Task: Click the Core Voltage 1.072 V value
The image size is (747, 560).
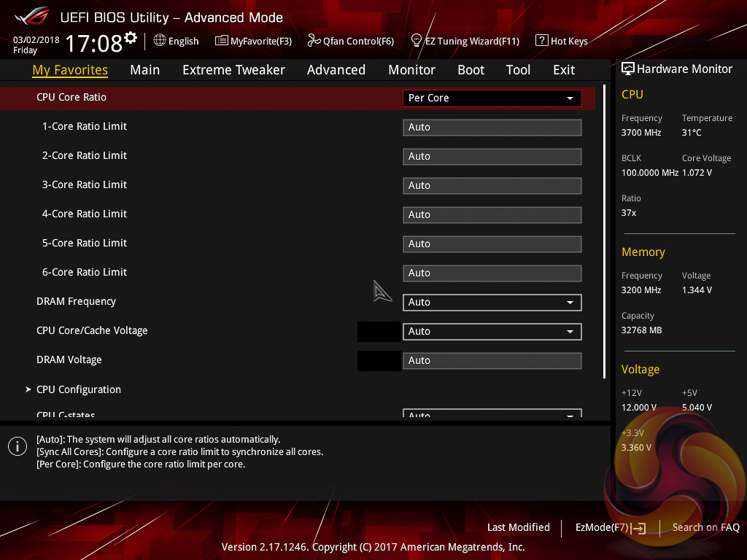Action: point(697,173)
